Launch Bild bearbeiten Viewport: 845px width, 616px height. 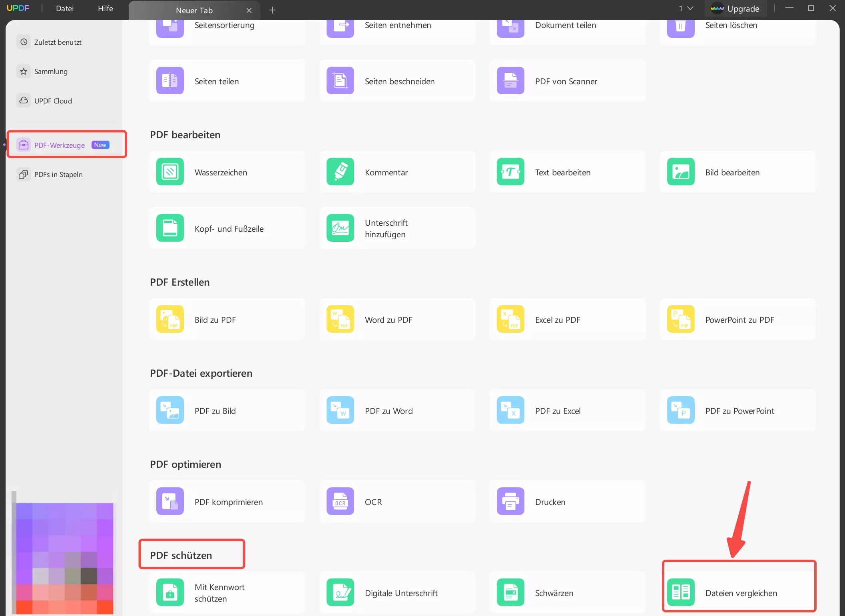tap(737, 172)
